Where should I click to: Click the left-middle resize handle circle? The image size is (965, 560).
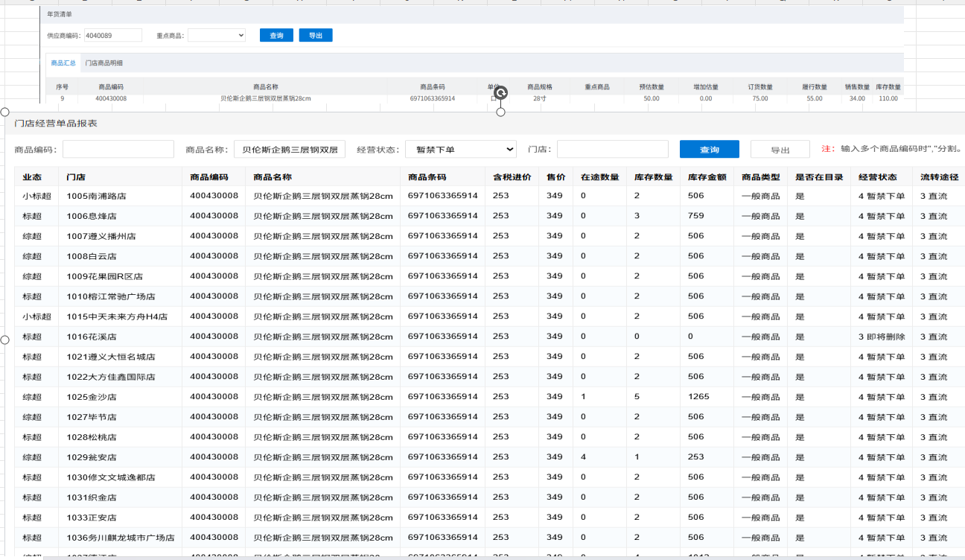pos(4,340)
